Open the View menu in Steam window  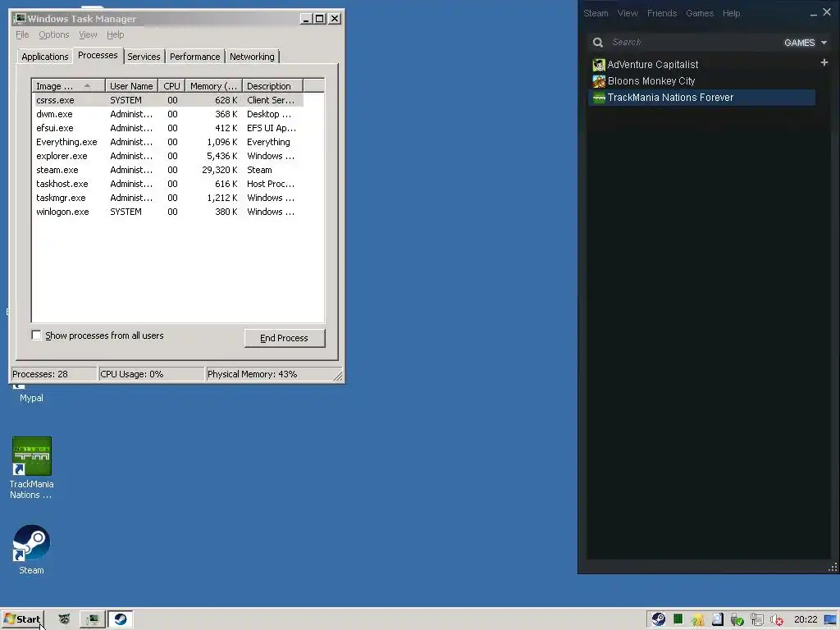coord(628,13)
